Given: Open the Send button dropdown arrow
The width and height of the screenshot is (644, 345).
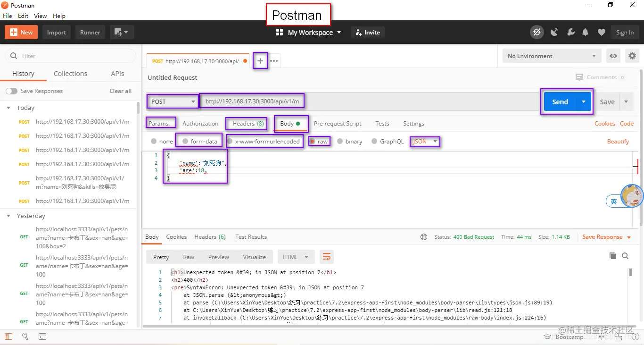Looking at the screenshot, I should coord(584,102).
